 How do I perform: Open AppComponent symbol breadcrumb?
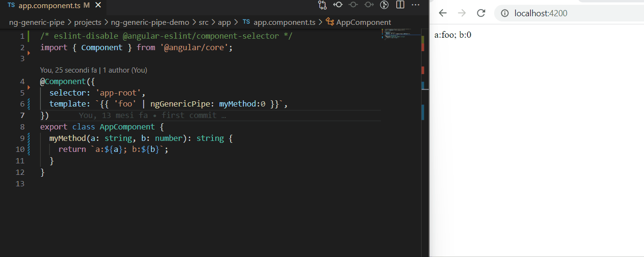click(364, 22)
